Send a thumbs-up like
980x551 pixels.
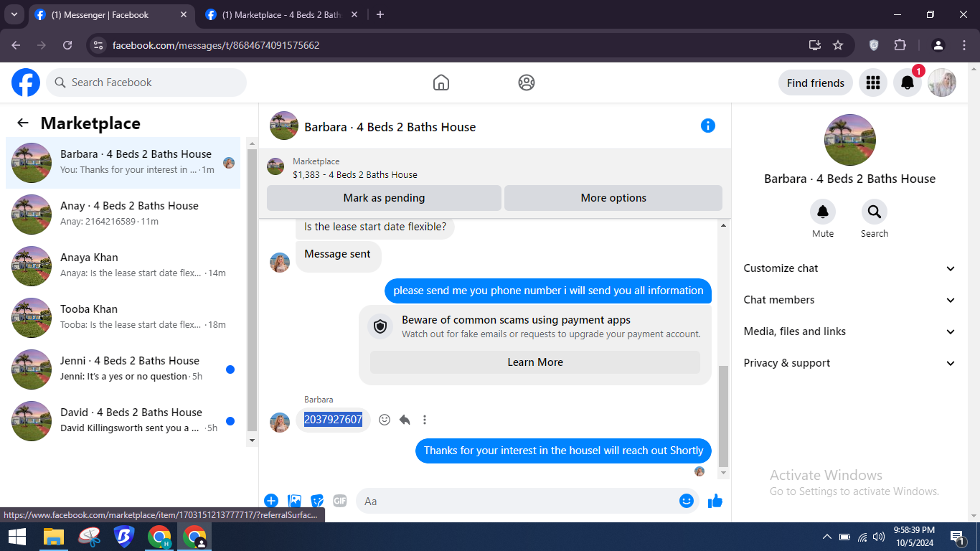point(715,501)
